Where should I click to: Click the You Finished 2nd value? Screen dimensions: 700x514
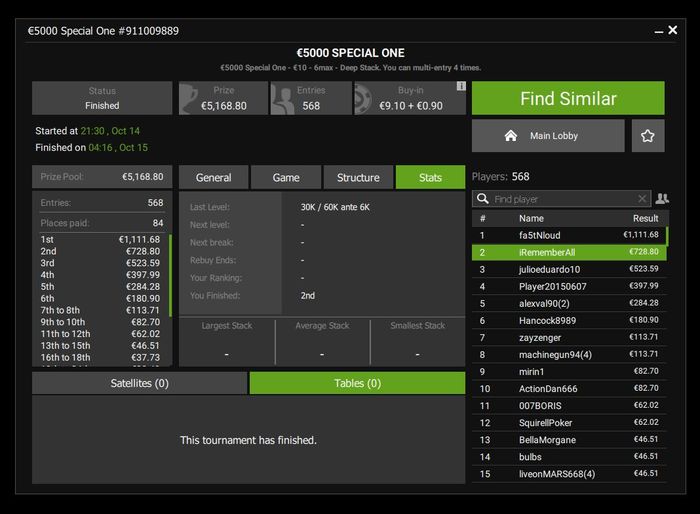308,296
